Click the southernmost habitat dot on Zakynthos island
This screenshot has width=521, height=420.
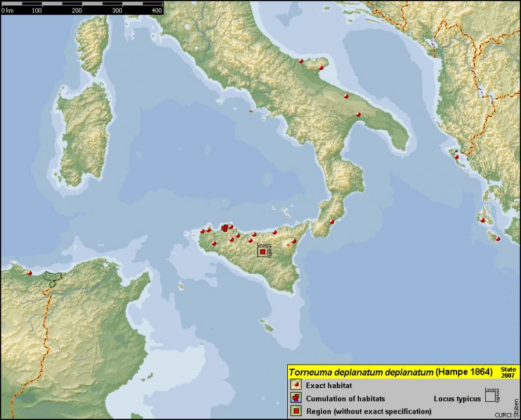(498, 239)
